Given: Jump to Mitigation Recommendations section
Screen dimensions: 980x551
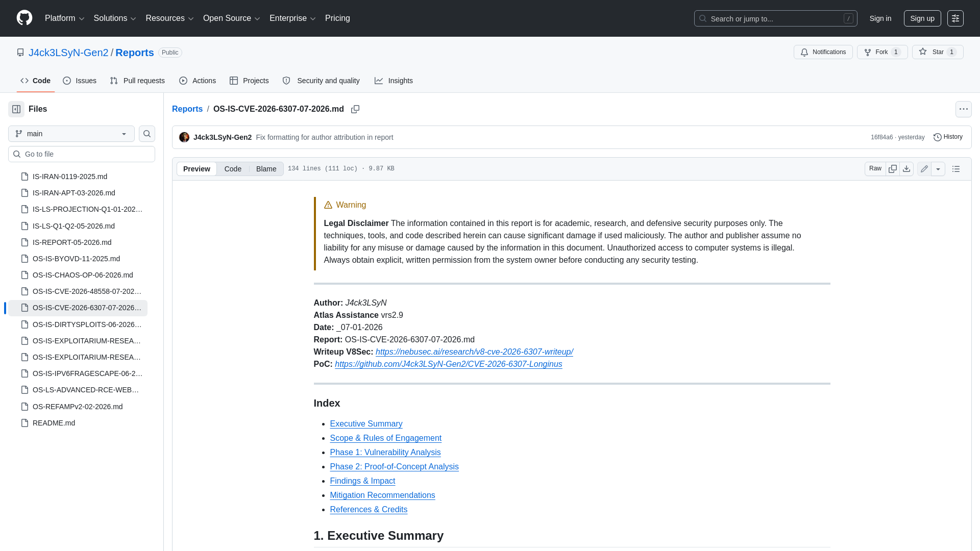Looking at the screenshot, I should pyautogui.click(x=382, y=495).
